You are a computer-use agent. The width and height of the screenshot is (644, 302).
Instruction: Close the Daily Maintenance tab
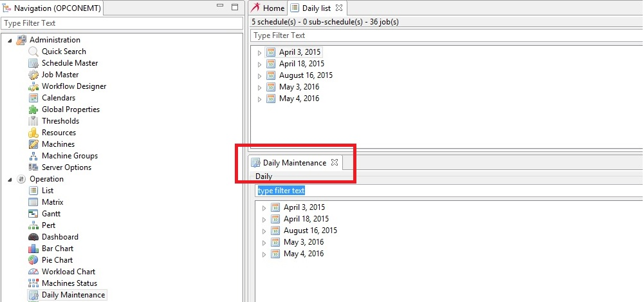click(x=335, y=162)
